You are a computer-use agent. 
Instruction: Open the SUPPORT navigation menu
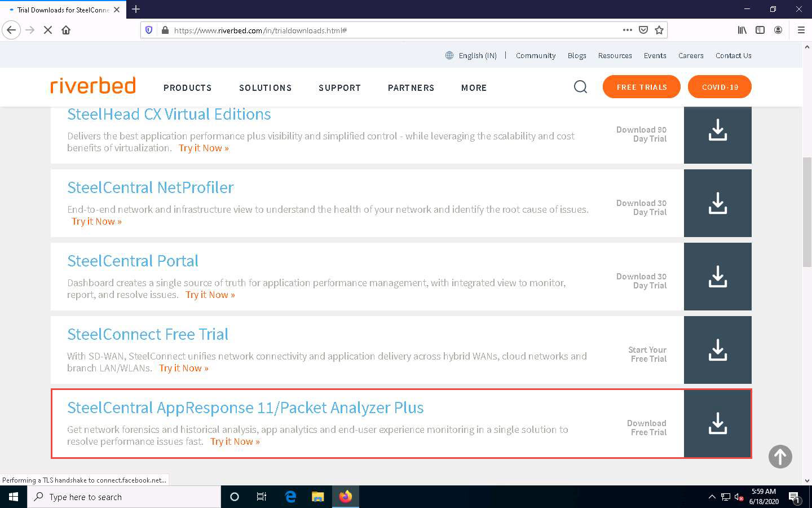click(339, 87)
